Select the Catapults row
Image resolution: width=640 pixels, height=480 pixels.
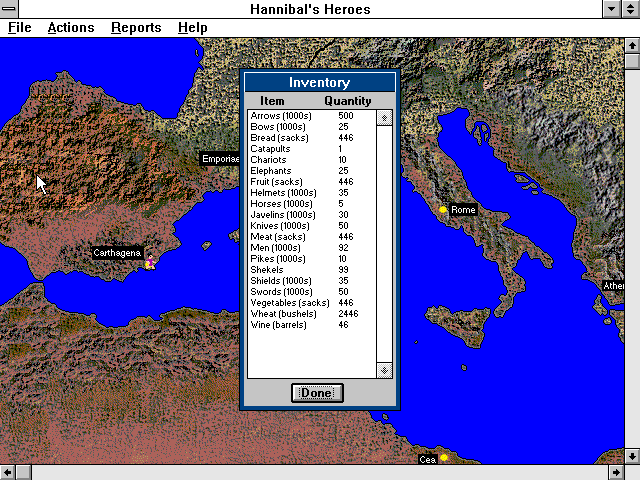pos(311,149)
